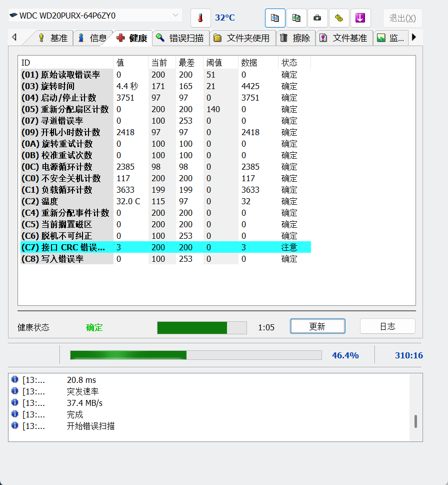Screen dimensions: 448x485
Task: Open the WDC WD20PURX drive dropdown
Action: [95, 16]
